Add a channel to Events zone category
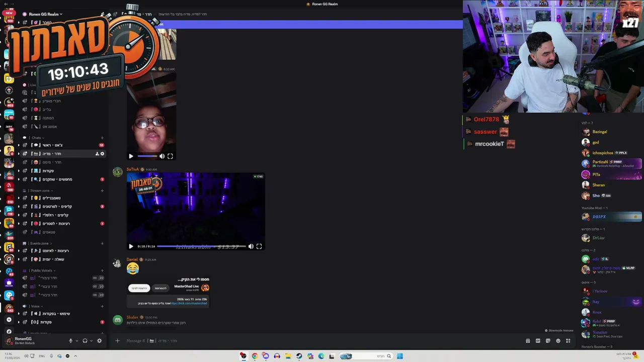 point(102,243)
